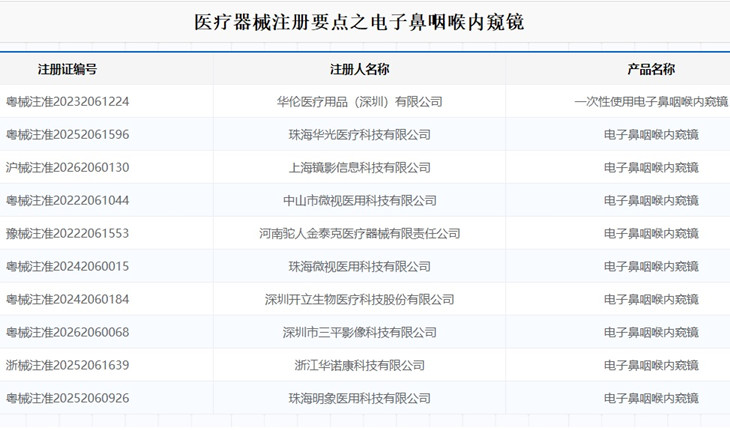730x430 pixels.
Task: Select registration number 粤械注准20252060926
Action: pos(68,399)
